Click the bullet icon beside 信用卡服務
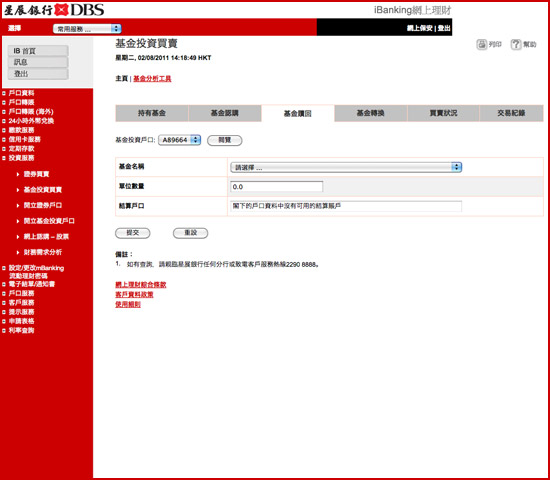The image size is (550, 480). [x=4, y=140]
